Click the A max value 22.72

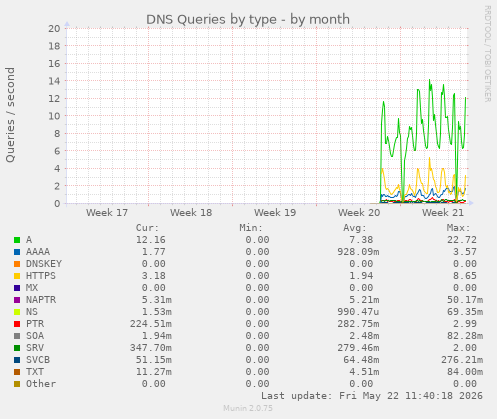pyautogui.click(x=462, y=240)
